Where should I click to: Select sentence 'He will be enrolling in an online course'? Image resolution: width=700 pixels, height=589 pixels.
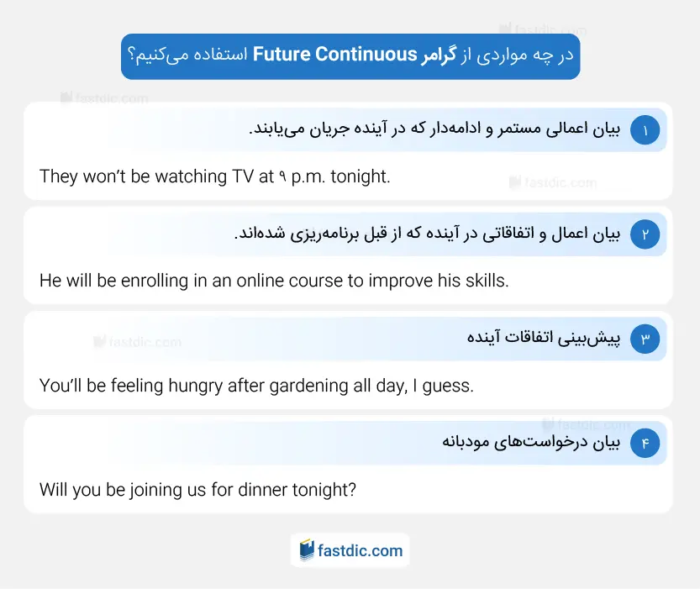(x=274, y=281)
